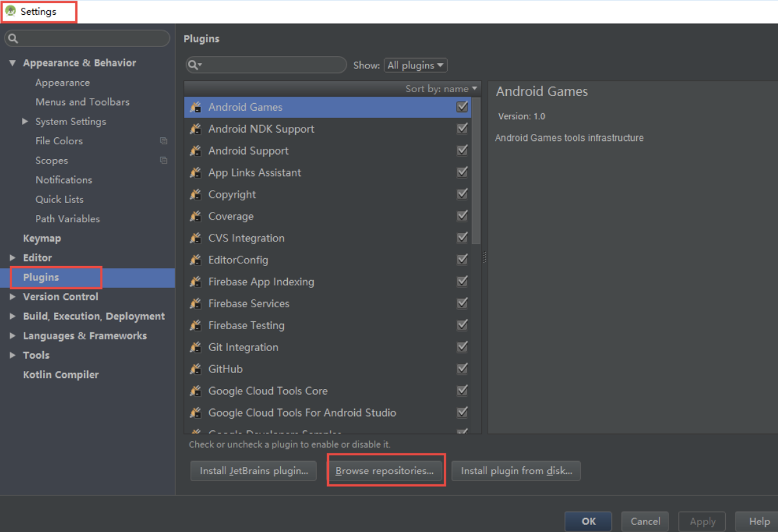
Task: Click the settings search input field
Action: click(x=87, y=39)
